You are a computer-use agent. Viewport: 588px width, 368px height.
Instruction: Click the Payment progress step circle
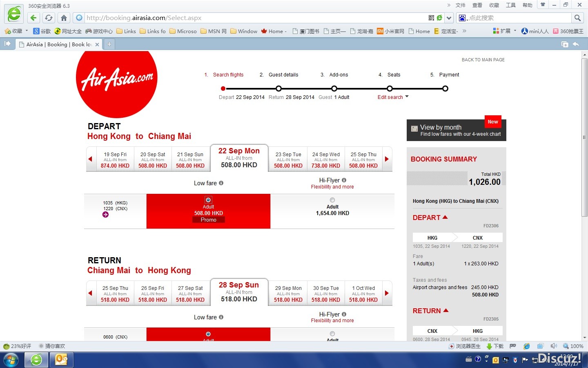tap(445, 88)
